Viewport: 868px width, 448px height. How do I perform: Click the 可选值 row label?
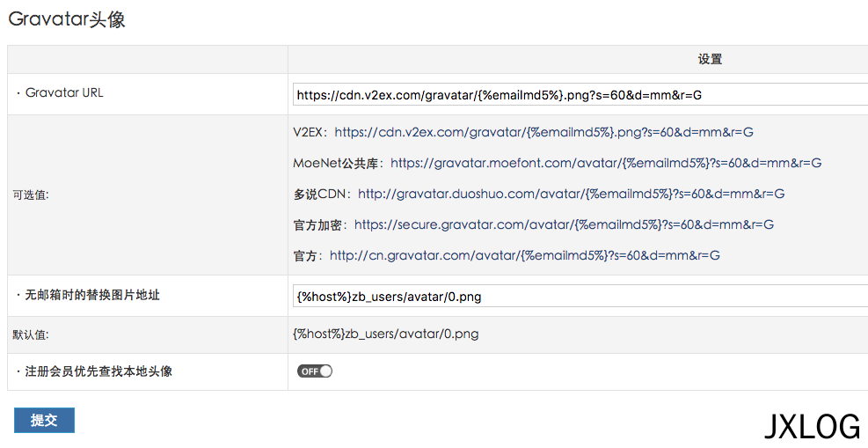(31, 195)
